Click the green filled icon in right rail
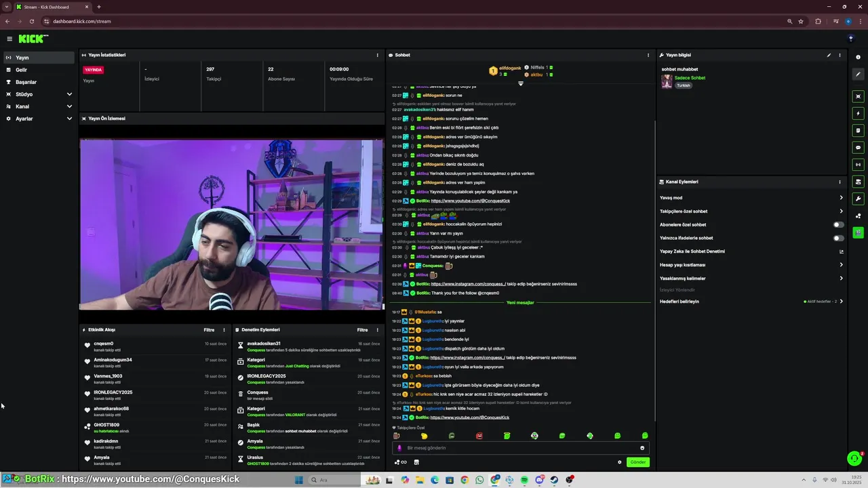The width and height of the screenshot is (868, 488). click(859, 232)
